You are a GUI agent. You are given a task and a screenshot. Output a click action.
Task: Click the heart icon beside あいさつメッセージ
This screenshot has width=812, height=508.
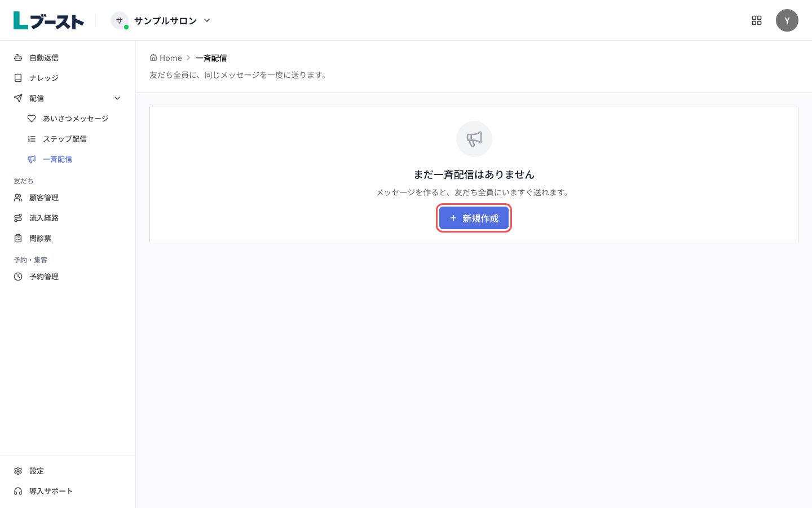32,119
